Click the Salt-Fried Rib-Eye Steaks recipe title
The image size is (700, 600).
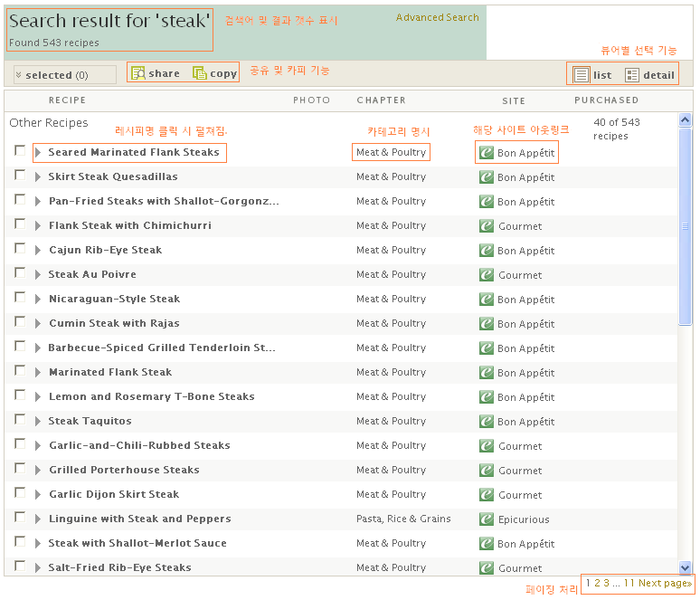click(120, 567)
